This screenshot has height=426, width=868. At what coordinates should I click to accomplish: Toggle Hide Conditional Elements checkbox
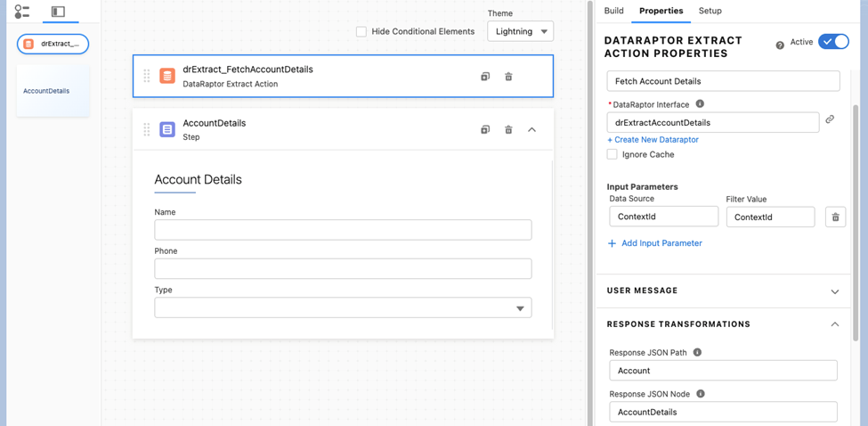(361, 31)
